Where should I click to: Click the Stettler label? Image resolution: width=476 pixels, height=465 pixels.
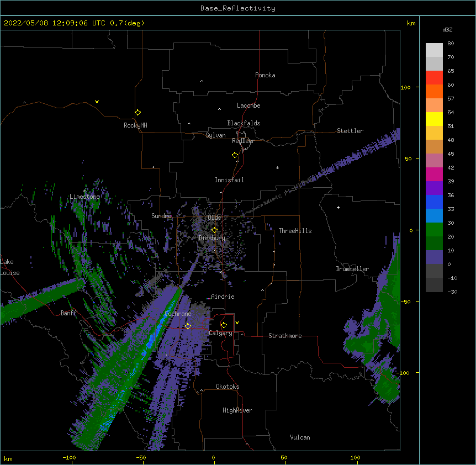(350, 131)
